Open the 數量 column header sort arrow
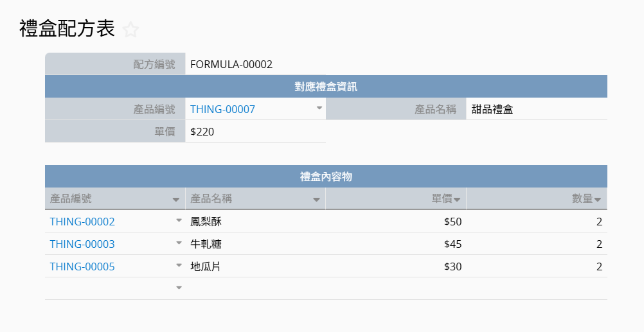Viewport: 644px width, 332px height. [598, 200]
